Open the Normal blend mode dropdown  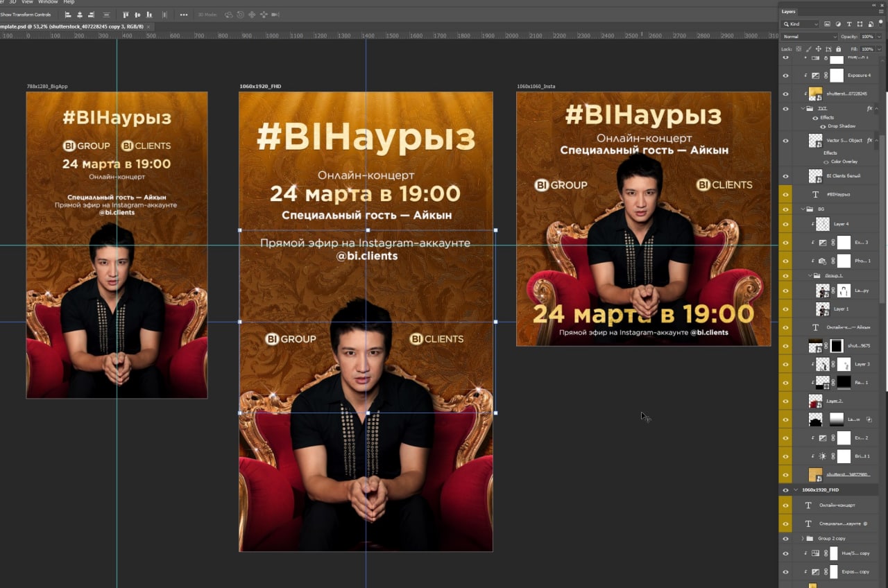[809, 37]
